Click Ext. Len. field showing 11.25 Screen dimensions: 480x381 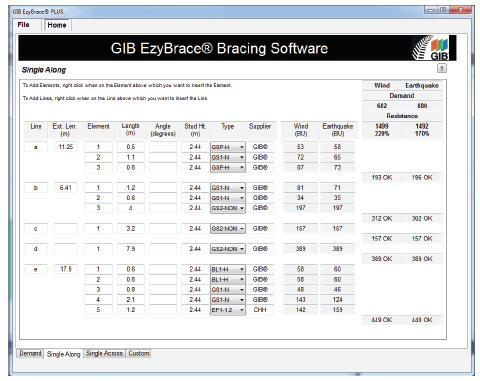(66, 147)
